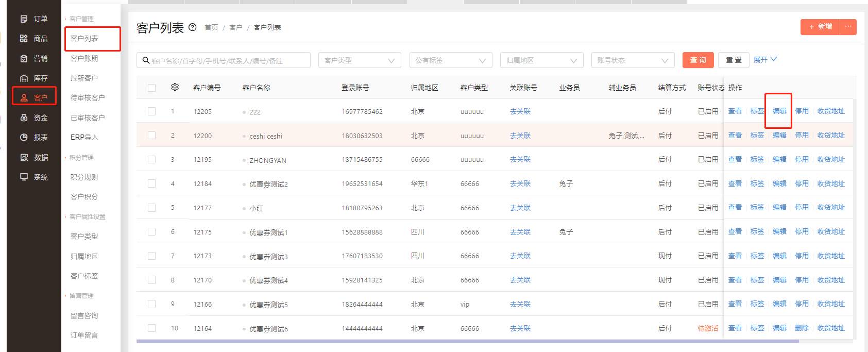This screenshot has width=868, height=352.
Task: Check the box for customer 12177
Action: [151, 208]
